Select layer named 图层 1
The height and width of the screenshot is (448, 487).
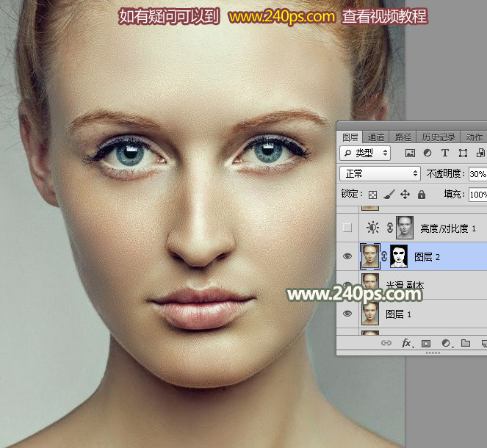[x=398, y=314]
